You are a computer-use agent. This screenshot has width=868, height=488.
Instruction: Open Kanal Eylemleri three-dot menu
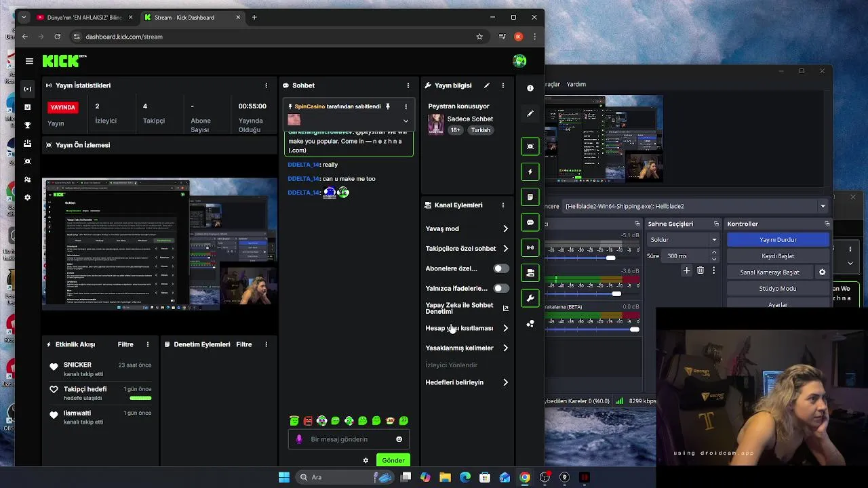502,205
